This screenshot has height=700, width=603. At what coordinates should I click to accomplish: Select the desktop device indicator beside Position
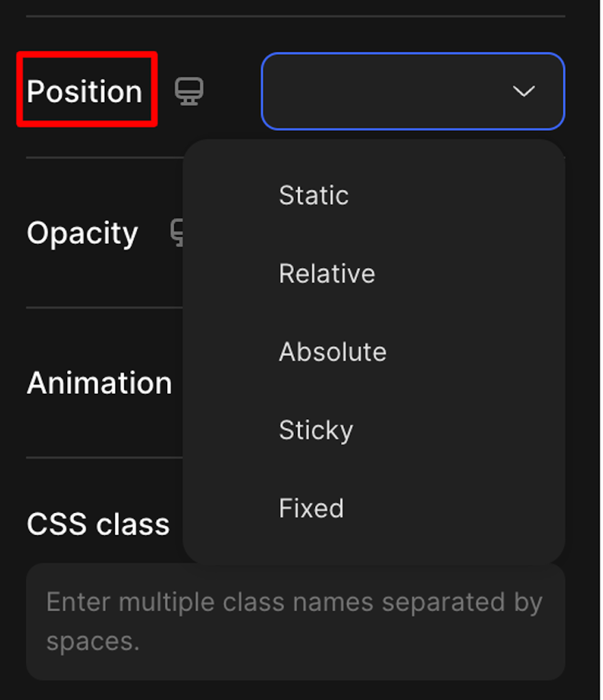pos(190,91)
